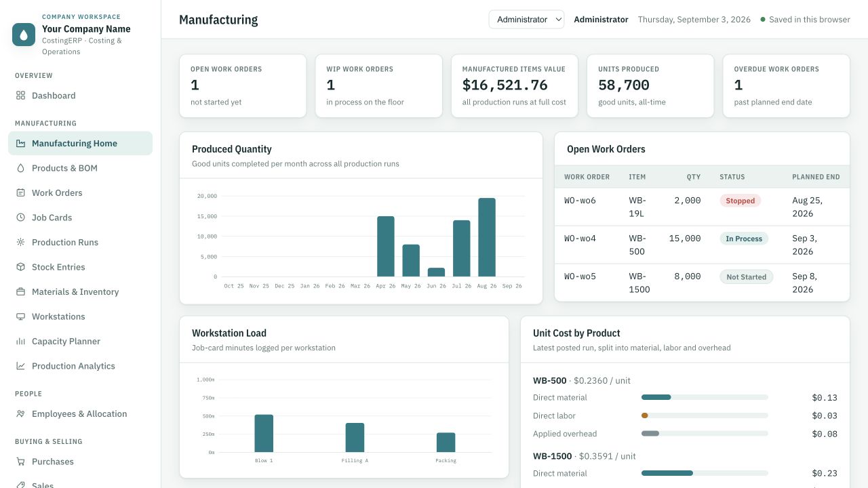Viewport: 868px width, 488px height.
Task: Open Products & BOM page
Action: [x=80, y=168]
